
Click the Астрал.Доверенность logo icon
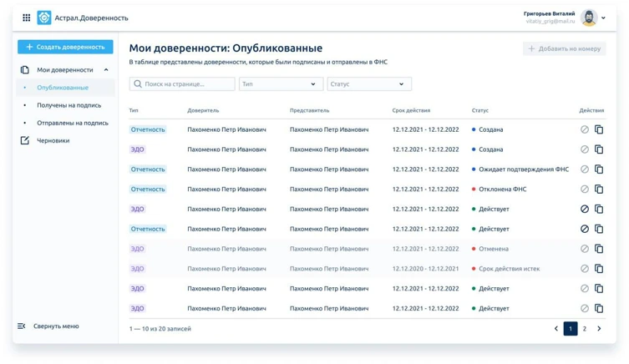[44, 18]
